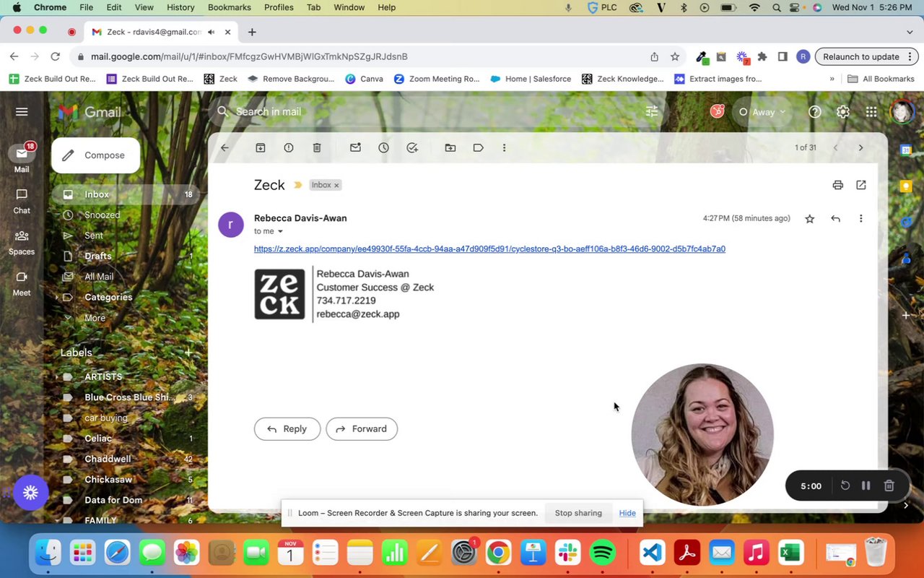924x578 pixels.
Task: Pause the Loom recording
Action: pyautogui.click(x=866, y=486)
